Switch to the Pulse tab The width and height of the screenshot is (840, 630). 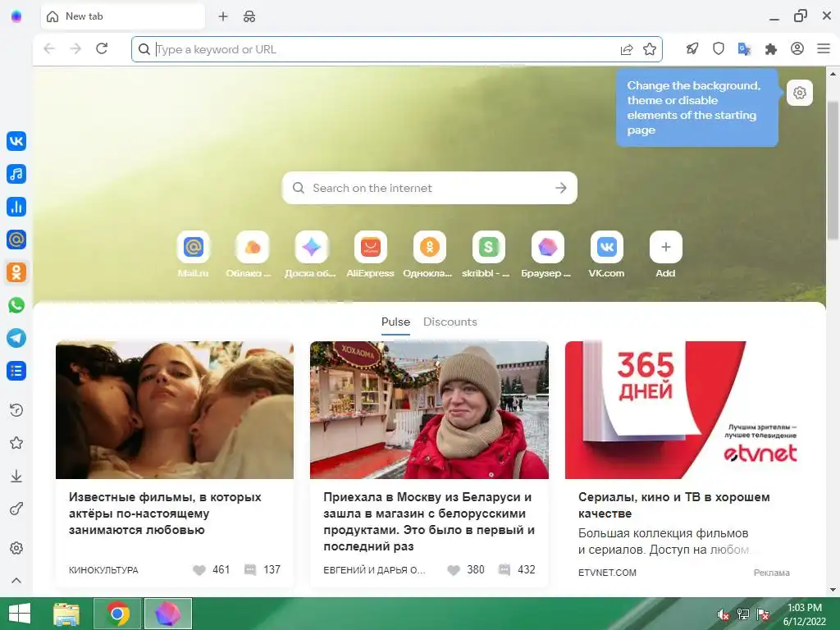[395, 322]
